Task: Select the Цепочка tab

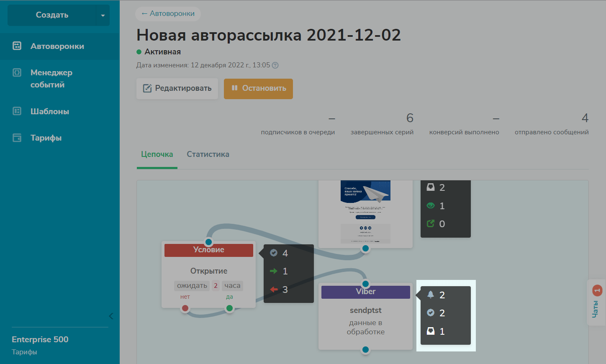Action: click(157, 154)
